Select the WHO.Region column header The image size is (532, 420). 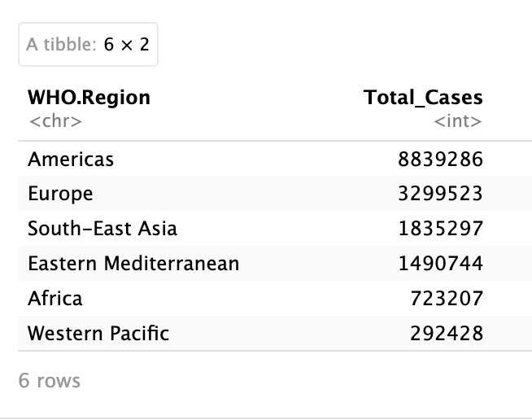pos(89,98)
